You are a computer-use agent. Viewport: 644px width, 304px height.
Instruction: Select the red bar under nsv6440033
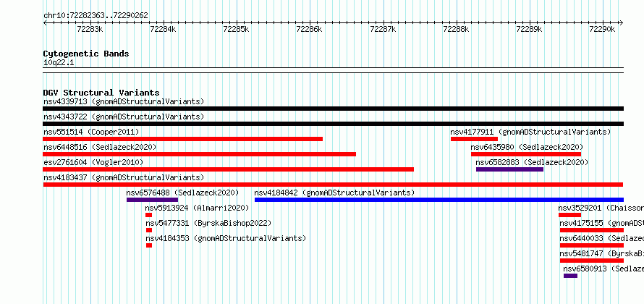pos(592,245)
